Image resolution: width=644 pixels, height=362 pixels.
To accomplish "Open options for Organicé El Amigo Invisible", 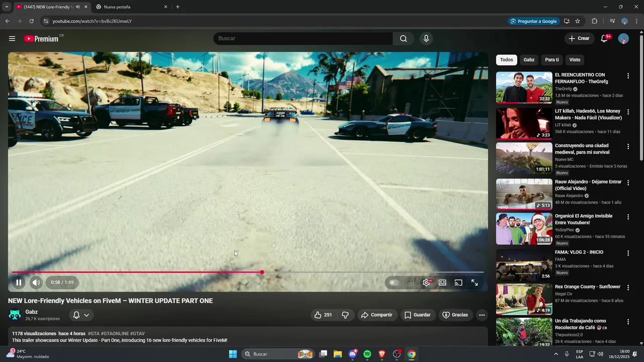I will click(628, 217).
